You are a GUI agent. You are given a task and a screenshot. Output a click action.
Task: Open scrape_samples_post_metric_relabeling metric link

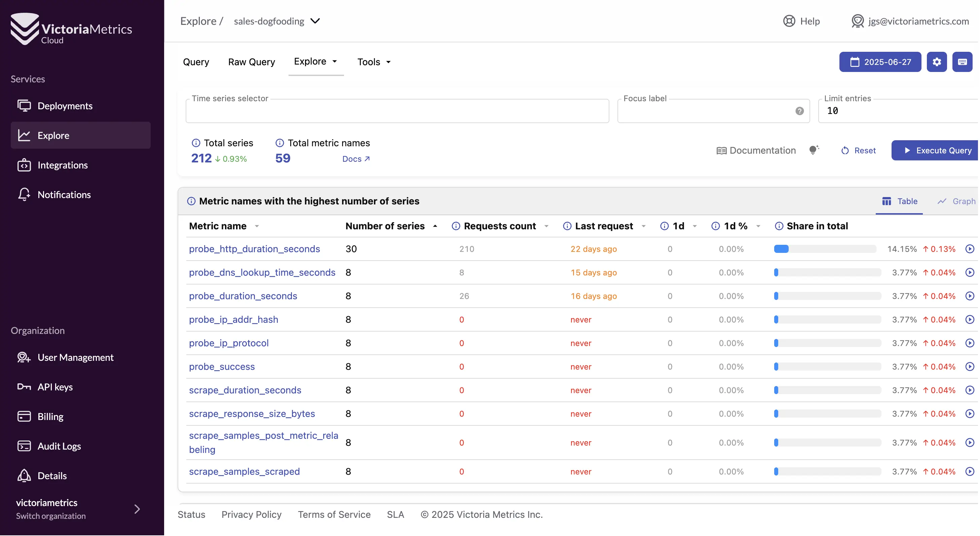pos(264,443)
